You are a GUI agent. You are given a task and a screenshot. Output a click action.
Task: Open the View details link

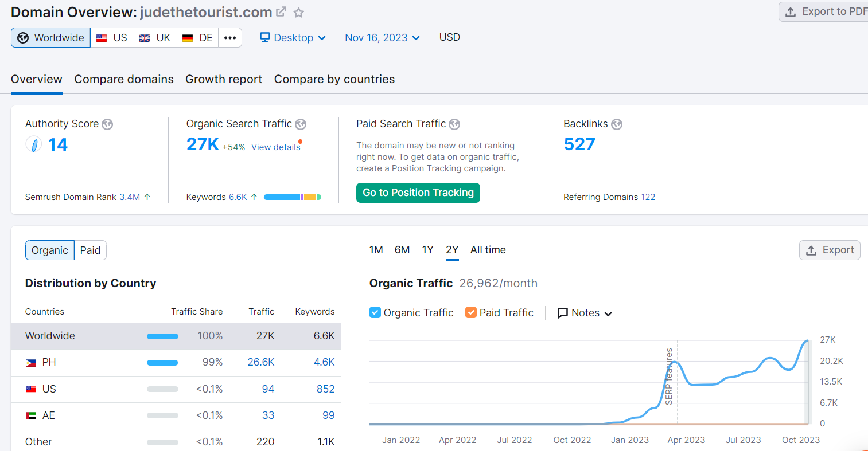point(275,147)
